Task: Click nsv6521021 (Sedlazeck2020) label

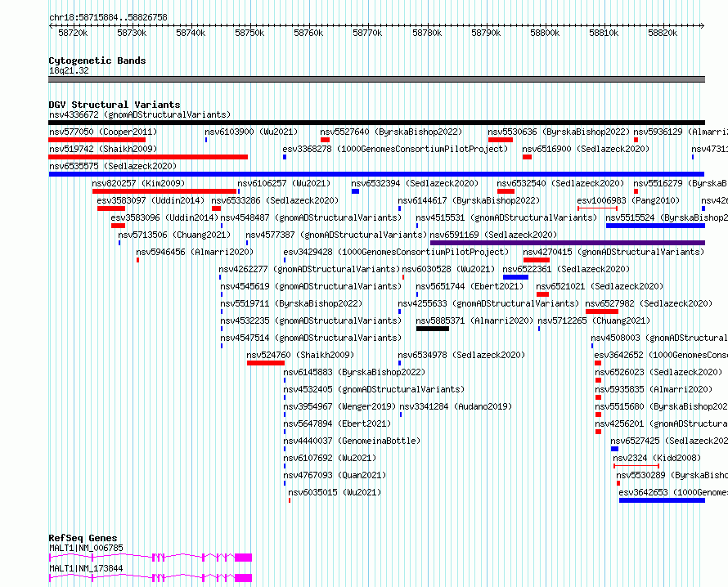Action: coord(600,286)
